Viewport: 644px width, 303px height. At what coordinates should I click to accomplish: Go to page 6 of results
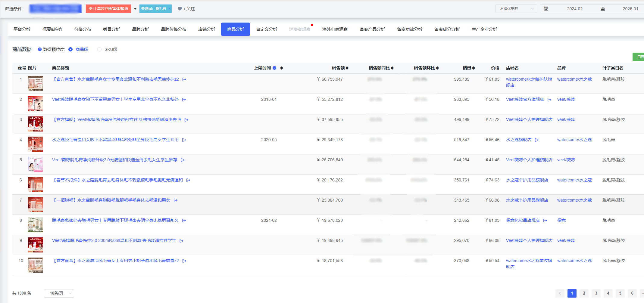point(632,293)
